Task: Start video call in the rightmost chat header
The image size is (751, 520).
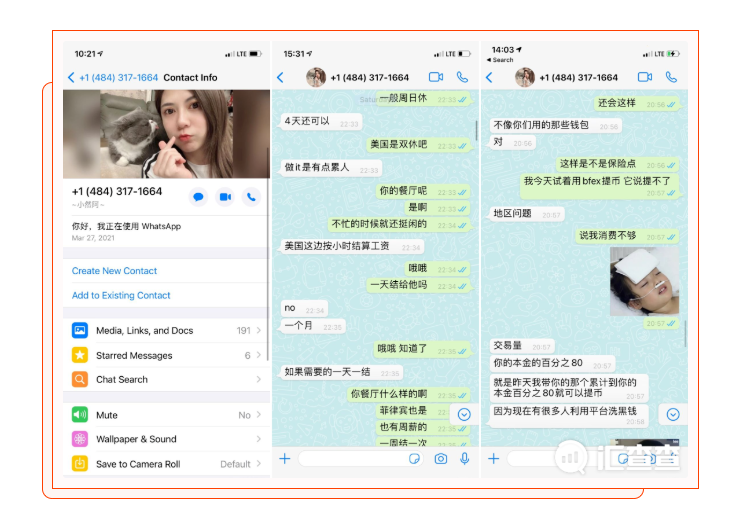Action: coord(644,77)
